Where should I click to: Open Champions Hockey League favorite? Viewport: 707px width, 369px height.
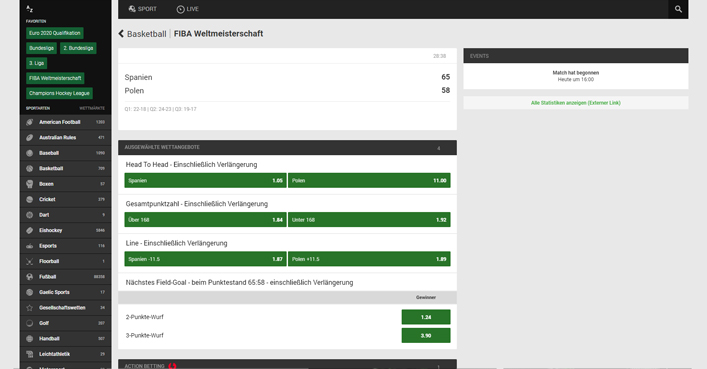[x=59, y=93]
